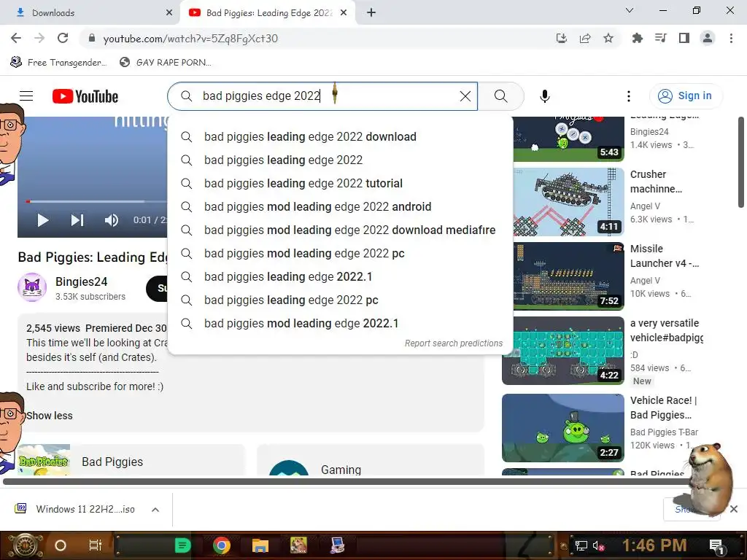The image size is (747, 560).
Task: Select suggestion 'bad piggies leading edge 2022.1'
Action: point(340,276)
